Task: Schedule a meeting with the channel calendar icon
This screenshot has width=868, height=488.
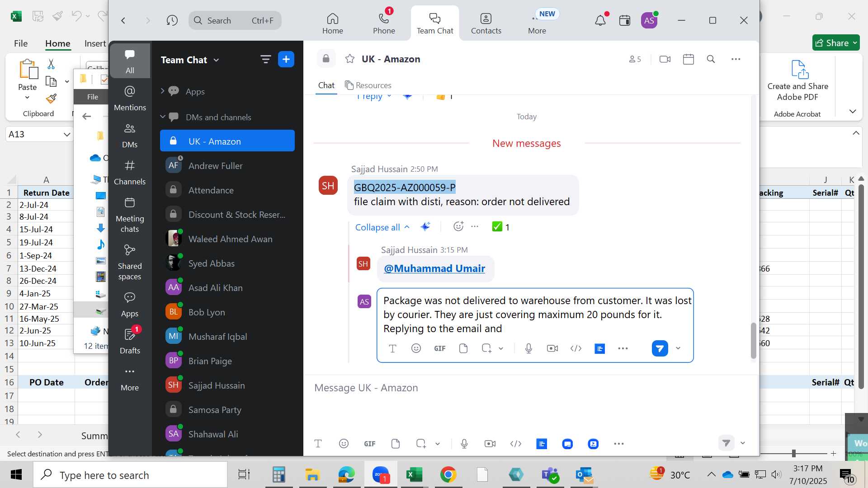Action: 689,59
